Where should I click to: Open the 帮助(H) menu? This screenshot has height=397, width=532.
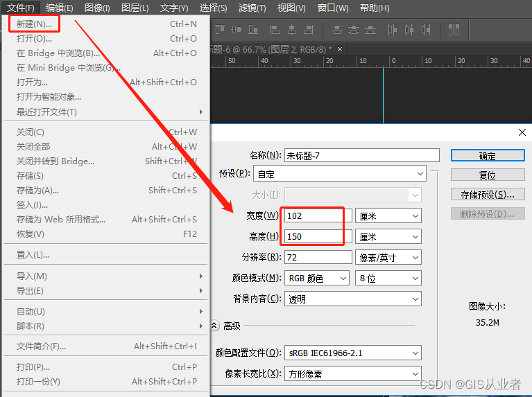(375, 8)
